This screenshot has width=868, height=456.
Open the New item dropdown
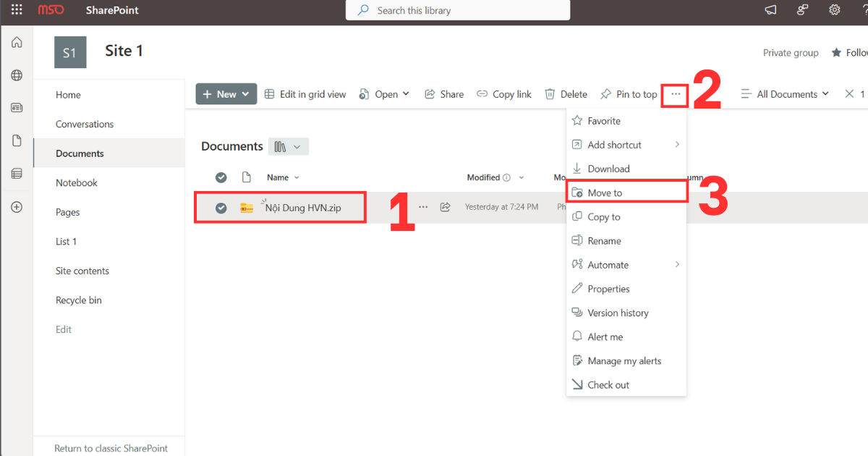tap(226, 93)
